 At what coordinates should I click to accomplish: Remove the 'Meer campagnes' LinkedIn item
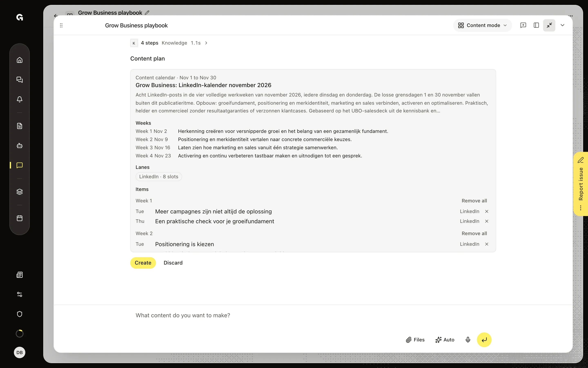pyautogui.click(x=487, y=212)
